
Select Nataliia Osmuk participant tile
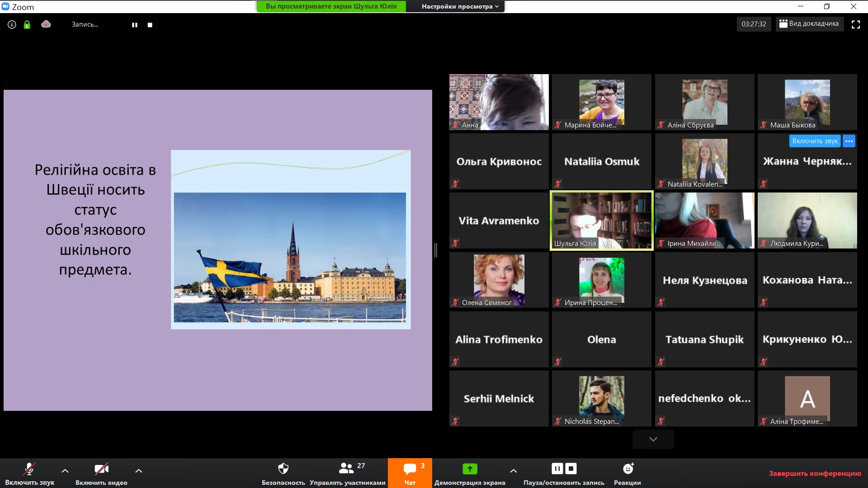tap(602, 161)
